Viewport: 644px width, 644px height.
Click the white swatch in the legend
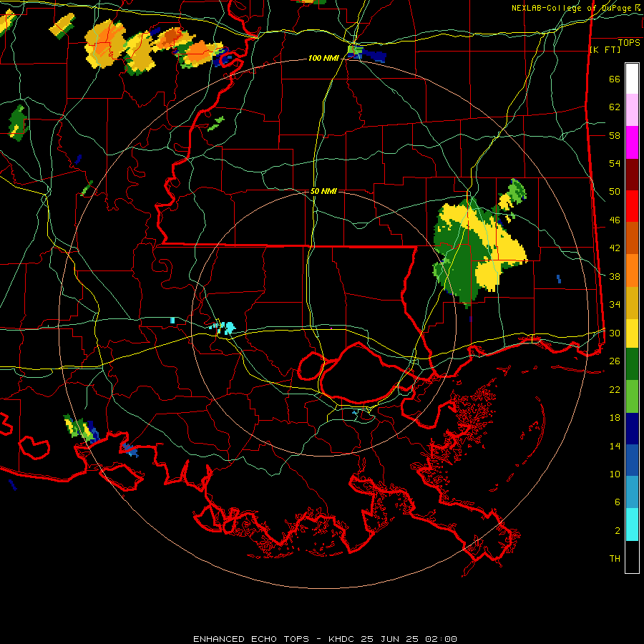[632, 79]
